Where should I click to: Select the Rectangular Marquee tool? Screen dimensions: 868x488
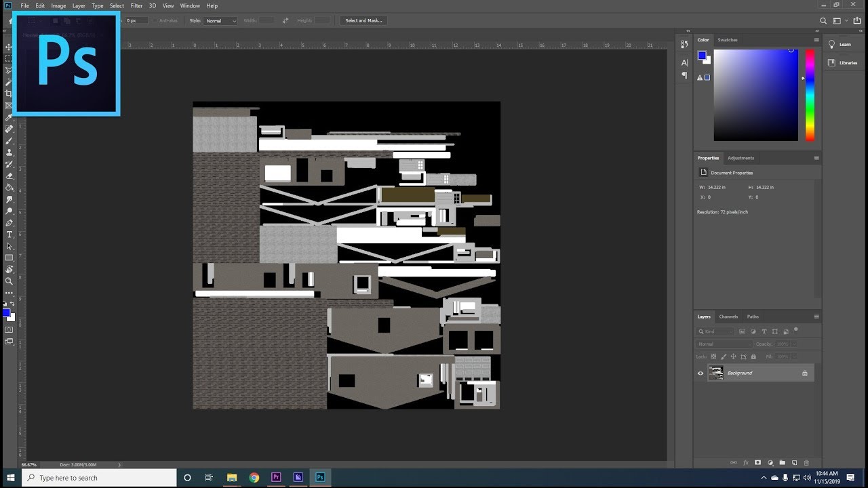click(x=9, y=59)
